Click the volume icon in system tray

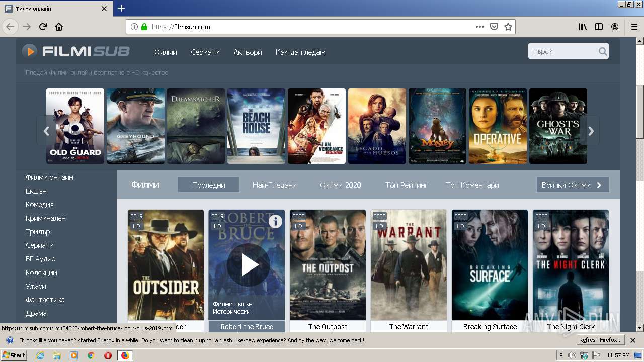[x=572, y=355]
